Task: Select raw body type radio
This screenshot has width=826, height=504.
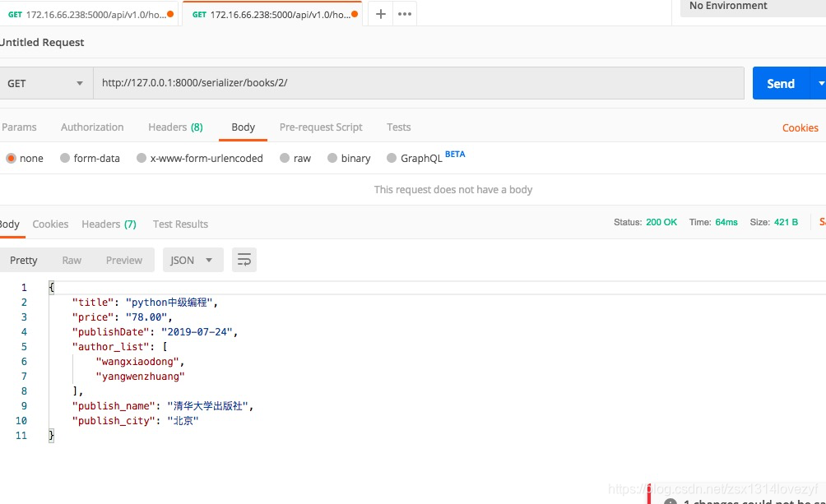Action: tap(285, 158)
